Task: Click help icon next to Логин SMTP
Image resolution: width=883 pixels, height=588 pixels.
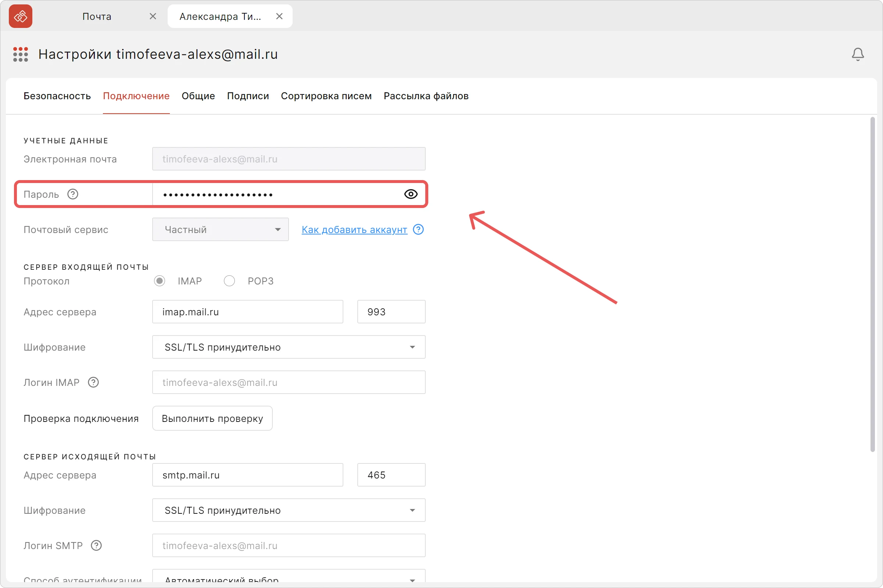Action: coord(96,546)
